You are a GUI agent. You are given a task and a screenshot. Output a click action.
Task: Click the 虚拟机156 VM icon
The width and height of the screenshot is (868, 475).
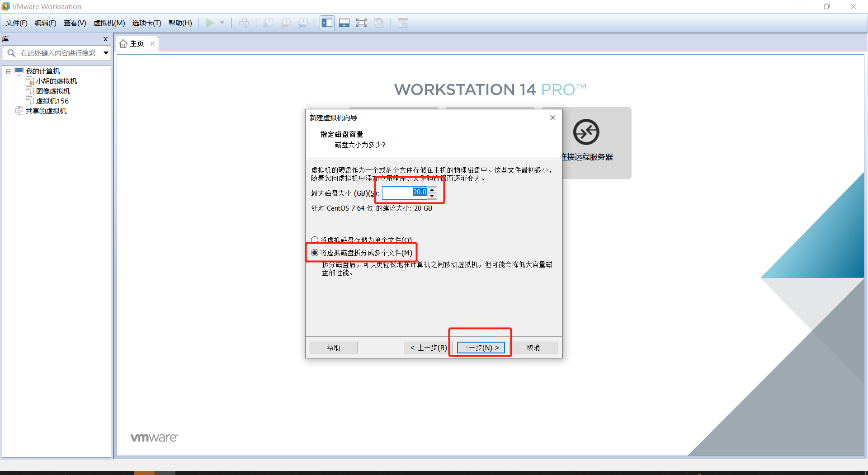tap(29, 101)
